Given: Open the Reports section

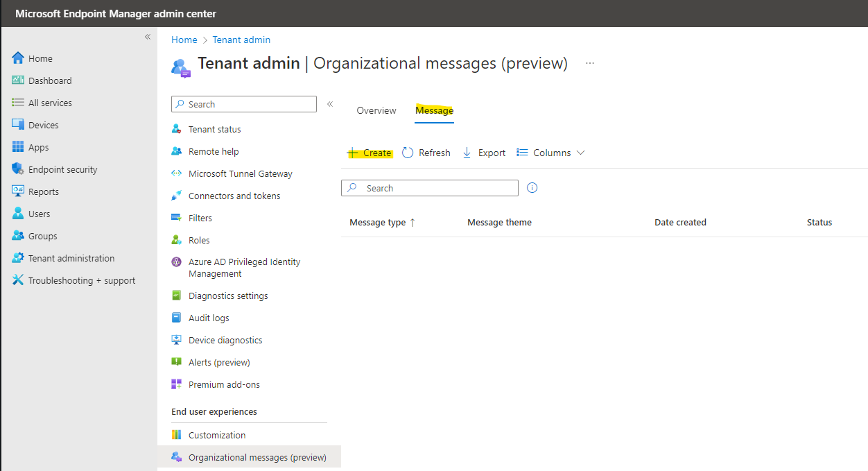Looking at the screenshot, I should pyautogui.click(x=44, y=191).
